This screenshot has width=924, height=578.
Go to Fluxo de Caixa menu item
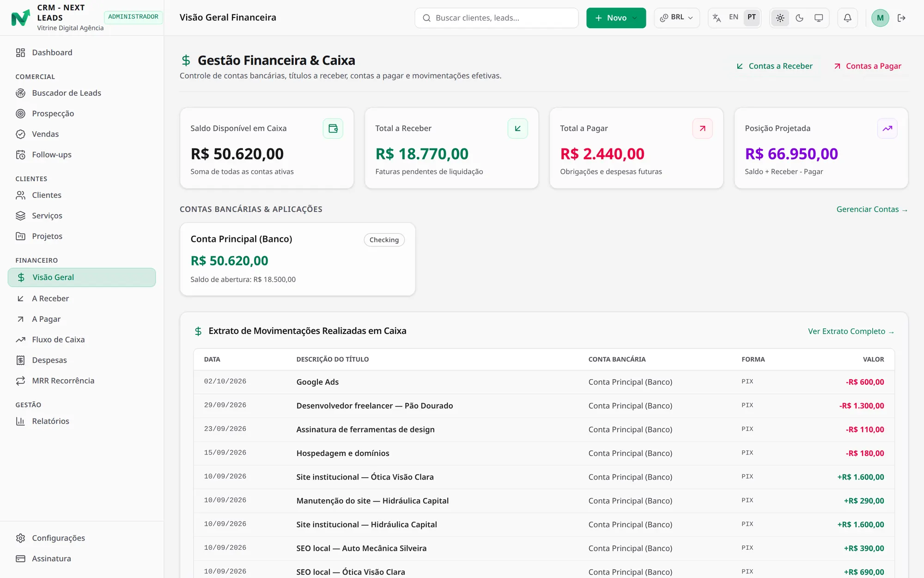[x=82, y=340]
